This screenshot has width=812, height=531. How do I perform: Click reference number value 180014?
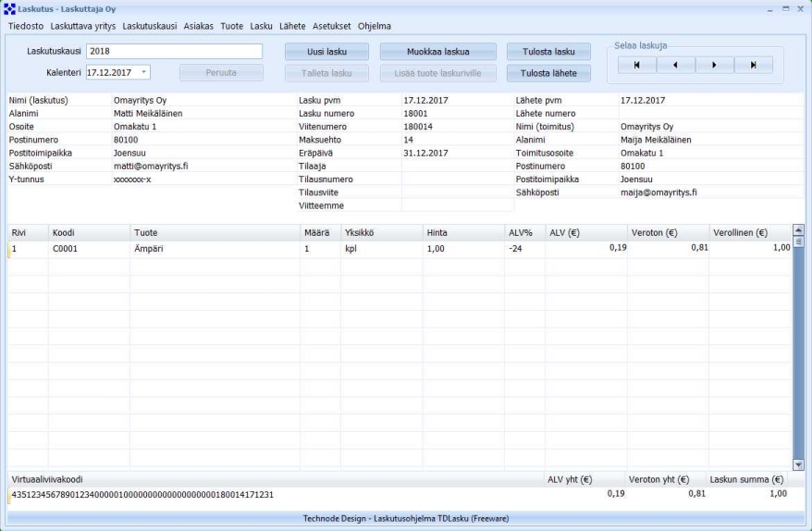click(x=418, y=127)
